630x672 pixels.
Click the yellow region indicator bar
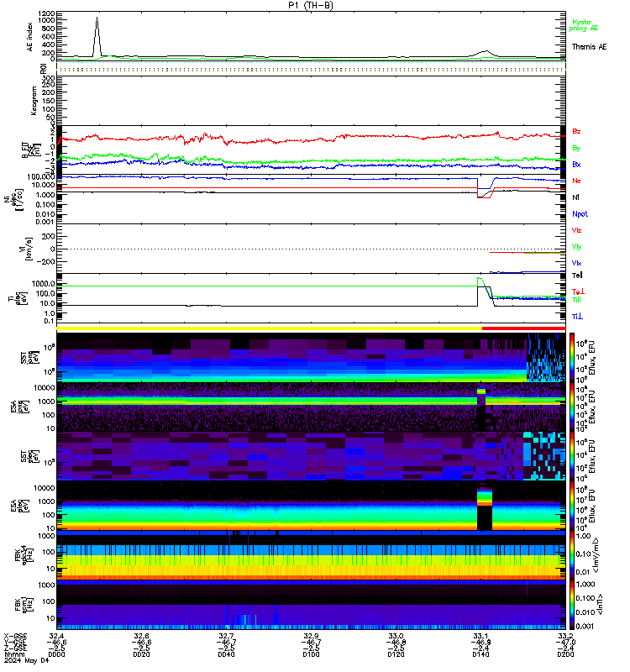click(269, 328)
